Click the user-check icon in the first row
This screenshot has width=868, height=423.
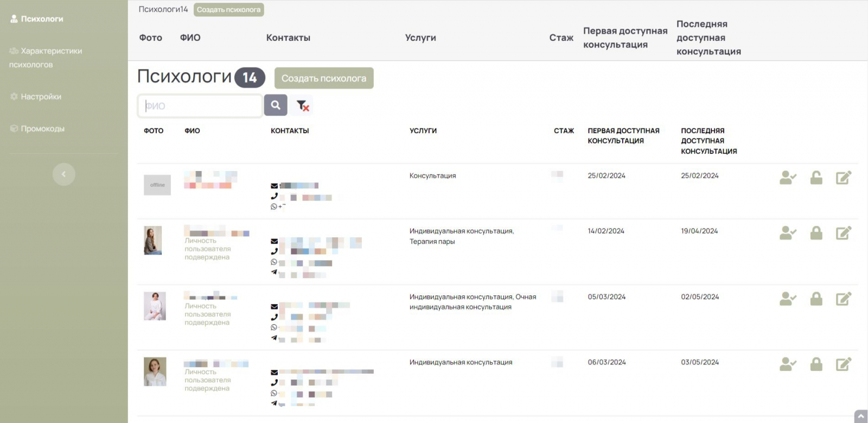tap(788, 178)
